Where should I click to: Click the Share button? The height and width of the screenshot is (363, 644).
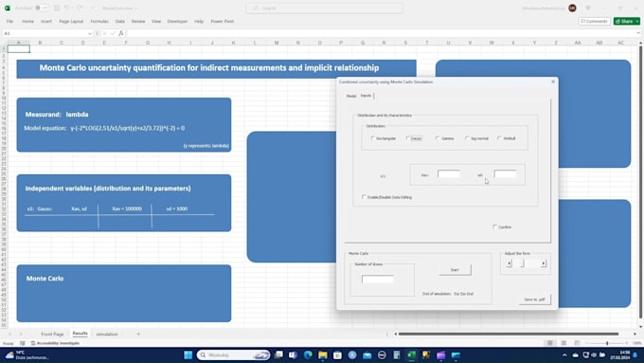[x=627, y=21]
